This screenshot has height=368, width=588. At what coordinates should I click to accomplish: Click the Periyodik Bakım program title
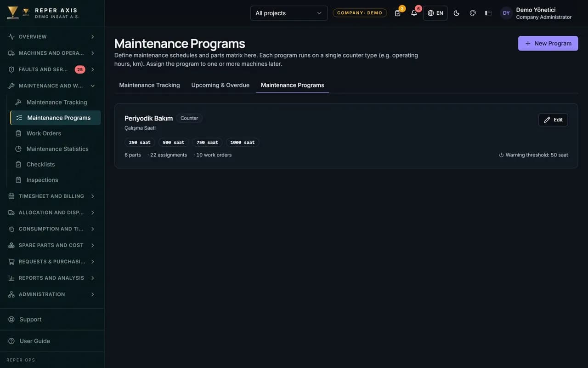coord(148,118)
